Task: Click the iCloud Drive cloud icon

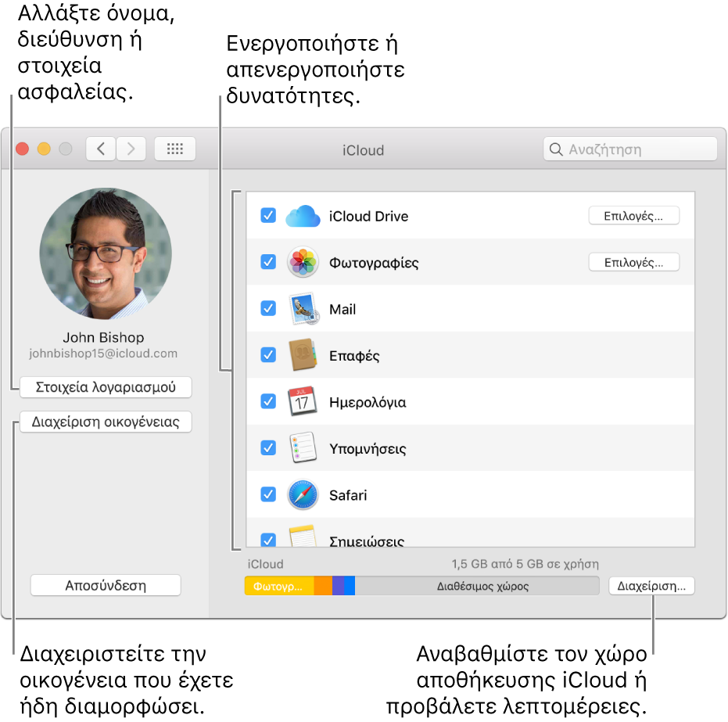Action: (x=303, y=216)
